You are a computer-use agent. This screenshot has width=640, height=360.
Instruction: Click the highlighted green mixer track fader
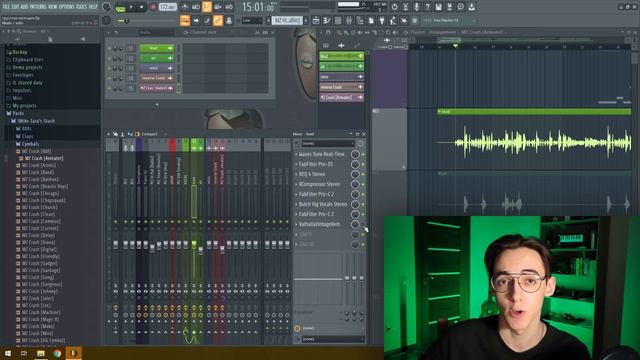(x=194, y=244)
